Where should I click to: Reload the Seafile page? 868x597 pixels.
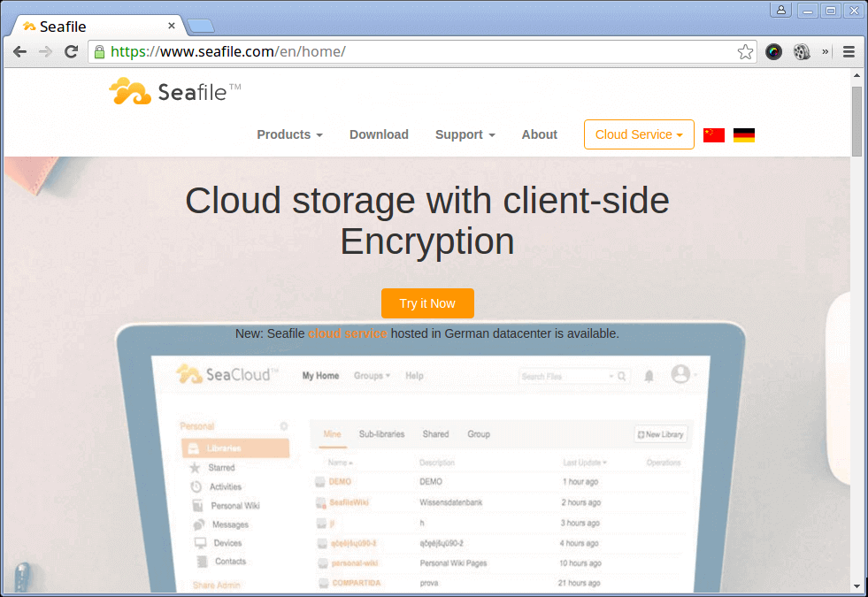pyautogui.click(x=71, y=52)
